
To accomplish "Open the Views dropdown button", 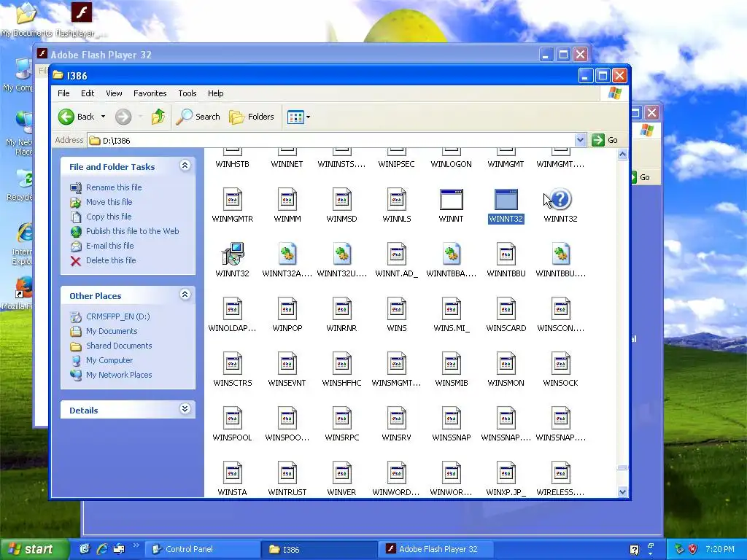I will coord(298,116).
